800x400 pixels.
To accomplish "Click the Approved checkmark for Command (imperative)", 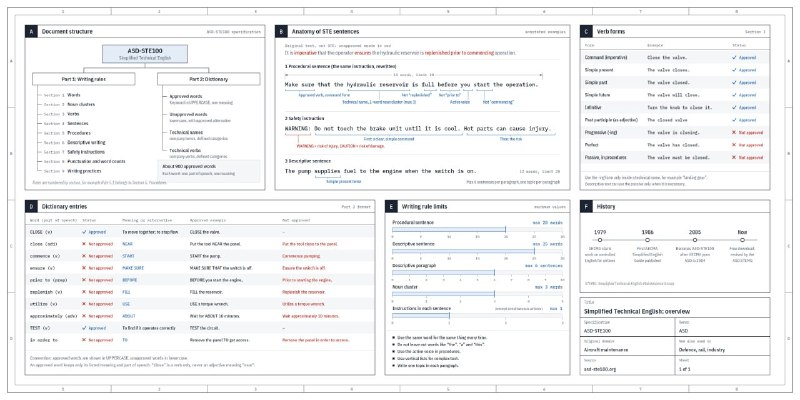I will pos(734,58).
